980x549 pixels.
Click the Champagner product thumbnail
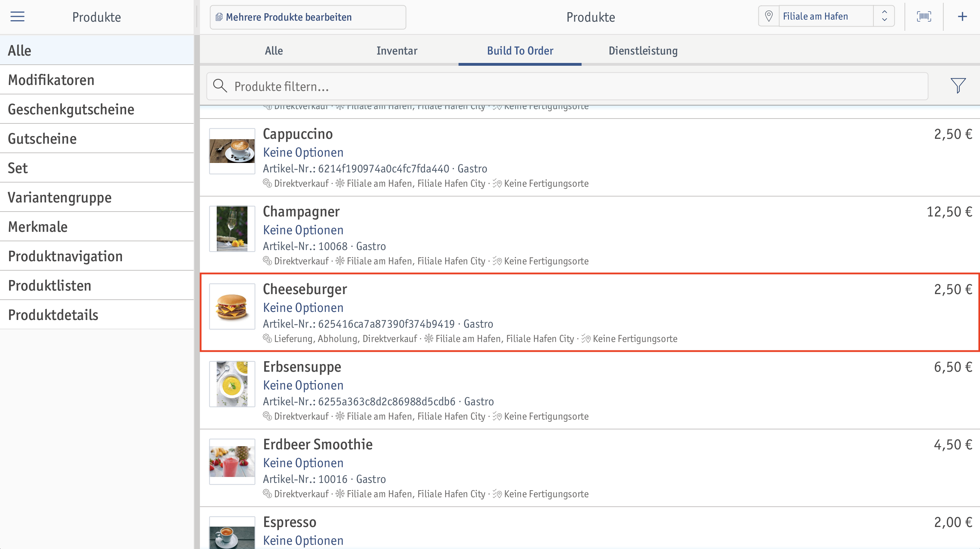coord(232,229)
